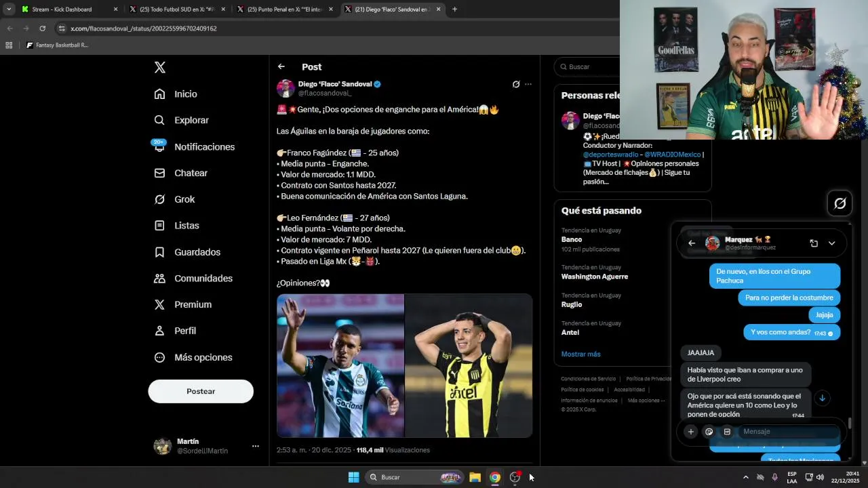The width and height of the screenshot is (868, 488).
Task: Open the tab search dropdown
Action: pos(8,9)
